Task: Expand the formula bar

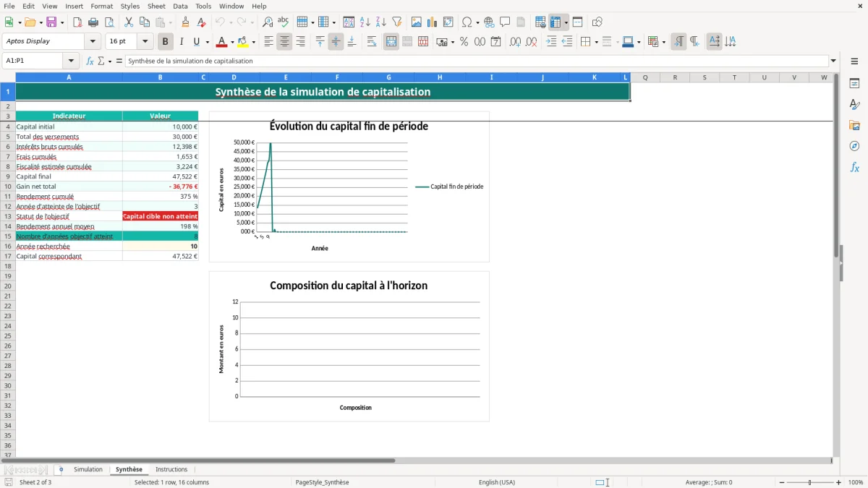Action: point(834,61)
